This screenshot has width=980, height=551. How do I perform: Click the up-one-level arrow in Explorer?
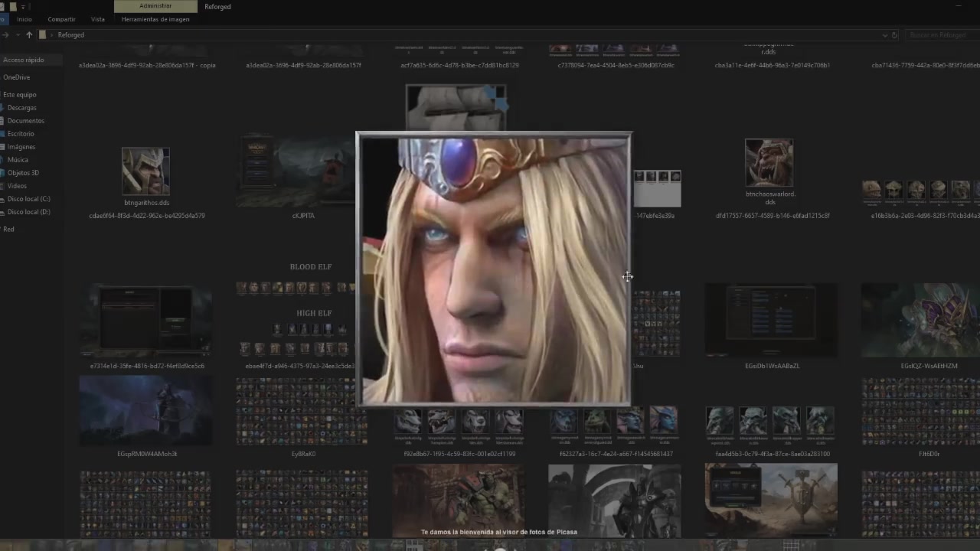point(29,35)
